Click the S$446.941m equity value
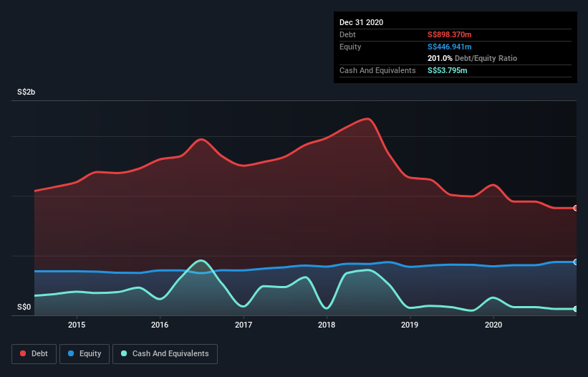This screenshot has width=588, height=377. 450,47
